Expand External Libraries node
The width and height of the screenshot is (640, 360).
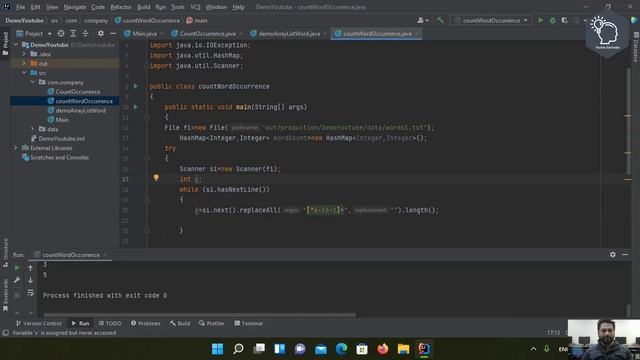pos(16,148)
